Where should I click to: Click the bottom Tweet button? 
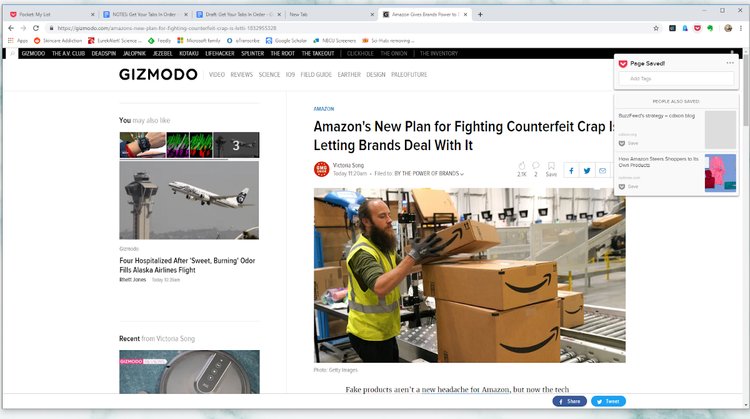click(608, 401)
